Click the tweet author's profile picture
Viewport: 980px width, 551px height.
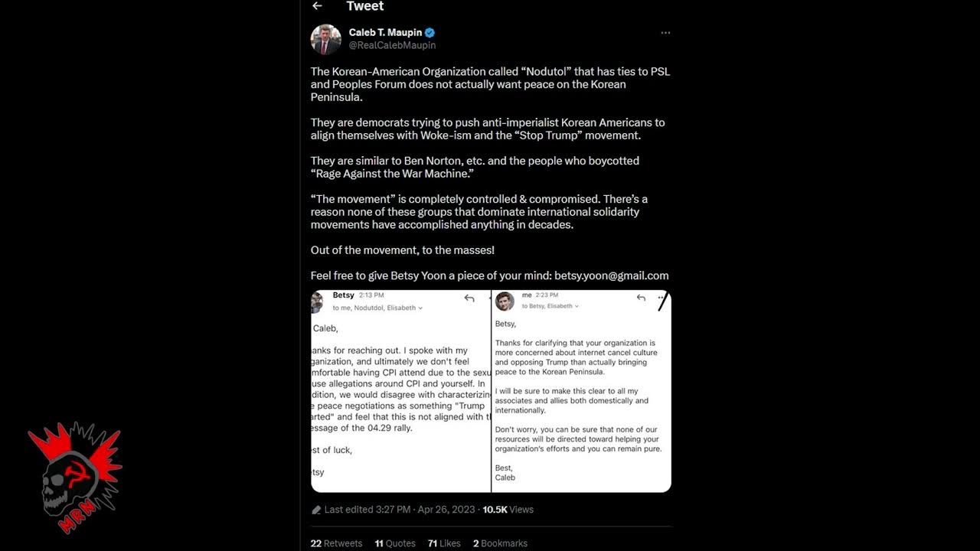[325, 39]
